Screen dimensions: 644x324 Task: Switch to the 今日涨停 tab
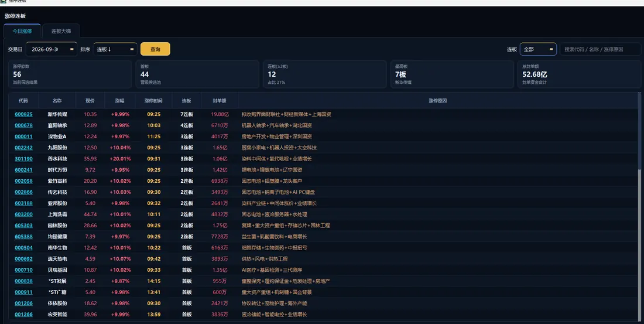tap(22, 31)
